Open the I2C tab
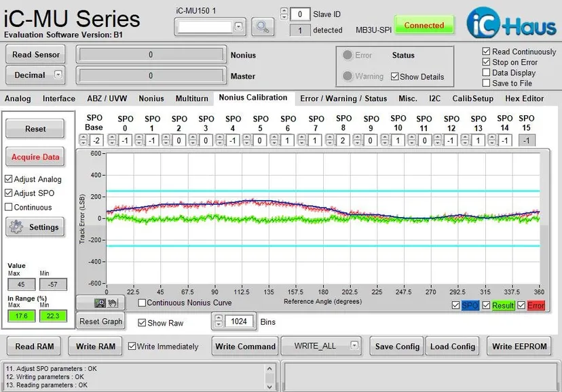The image size is (562, 392). pos(434,98)
